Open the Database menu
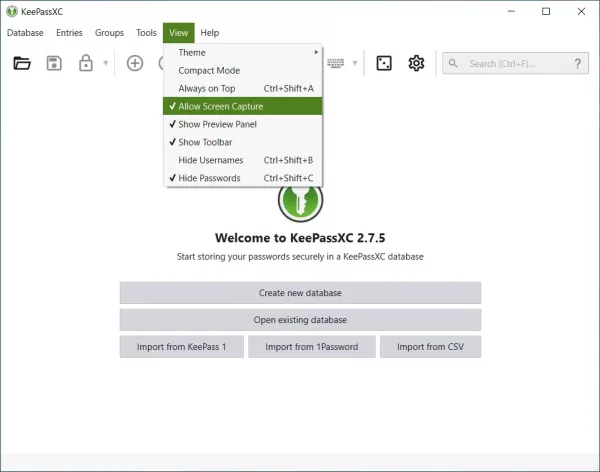 click(25, 33)
